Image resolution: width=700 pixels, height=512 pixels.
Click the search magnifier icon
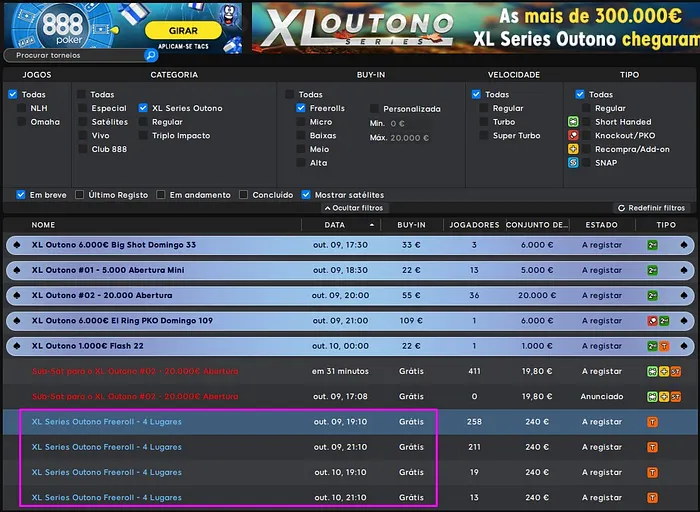[x=151, y=55]
